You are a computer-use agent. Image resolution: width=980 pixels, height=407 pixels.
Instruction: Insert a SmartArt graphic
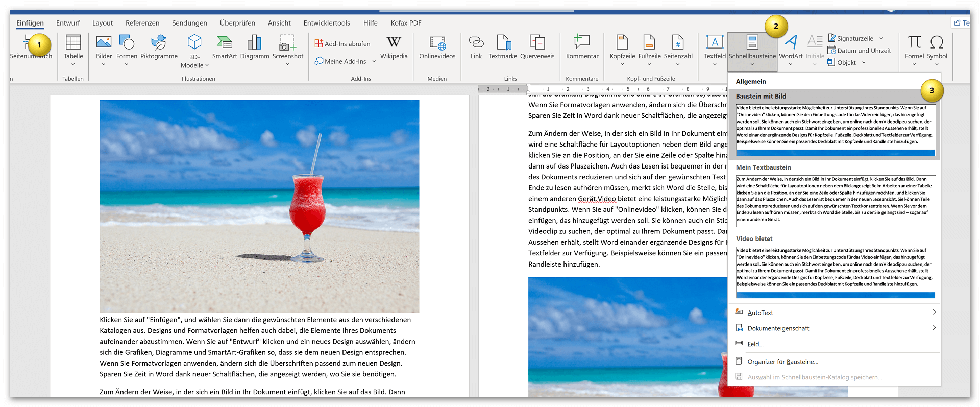[x=225, y=47]
